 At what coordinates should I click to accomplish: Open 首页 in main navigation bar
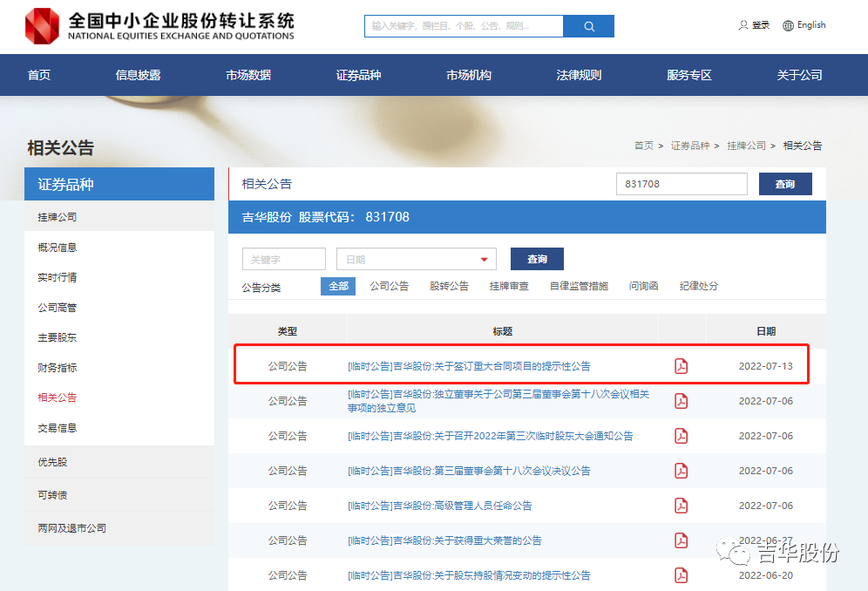click(x=39, y=75)
